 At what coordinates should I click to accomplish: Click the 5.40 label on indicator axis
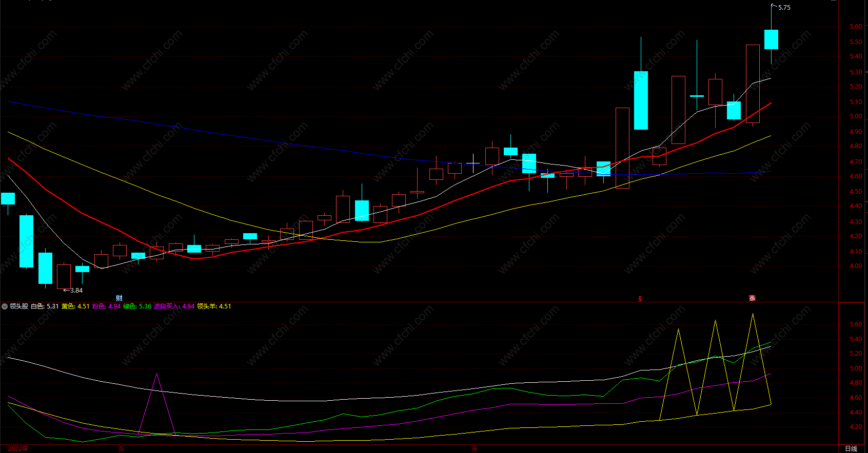[856, 339]
